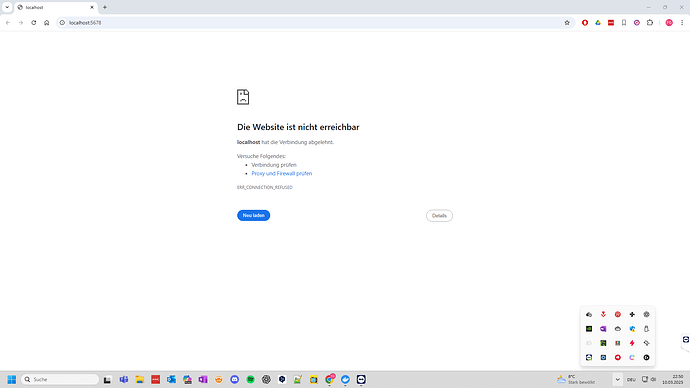
Task: Click the Details button
Action: pos(439,216)
